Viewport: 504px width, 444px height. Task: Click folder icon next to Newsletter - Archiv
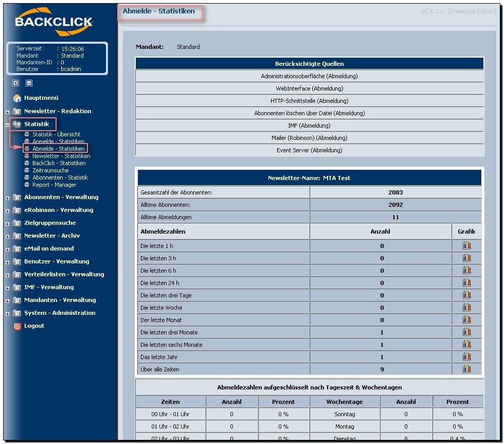pyautogui.click(x=16, y=236)
